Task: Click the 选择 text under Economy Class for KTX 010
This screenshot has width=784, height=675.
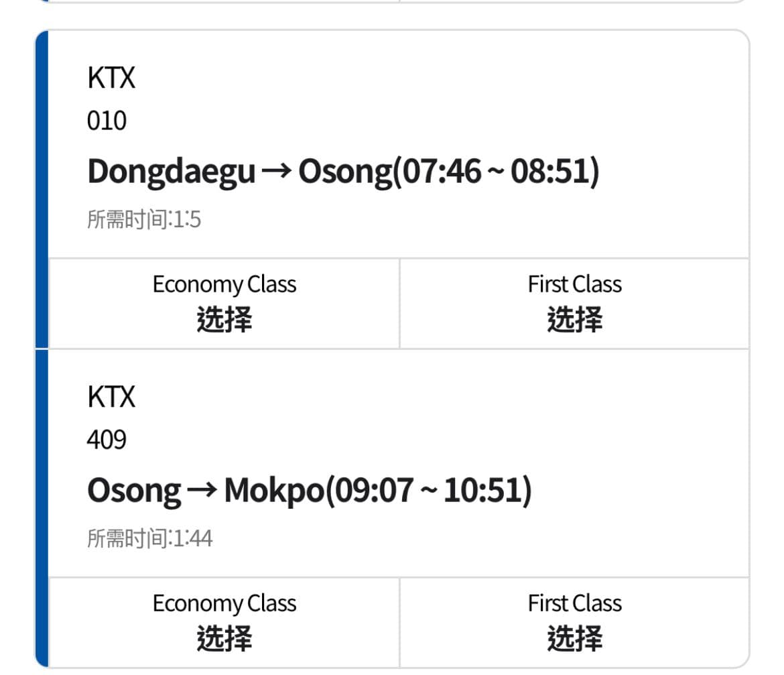Action: (224, 320)
